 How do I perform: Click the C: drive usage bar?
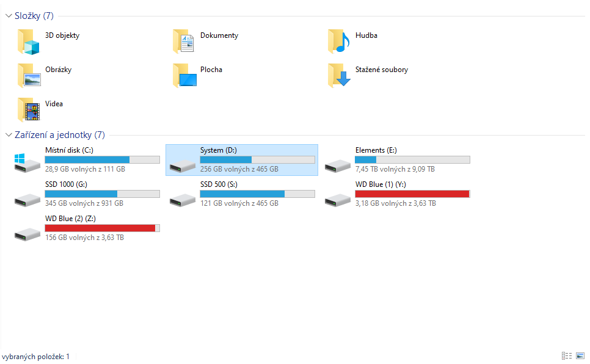click(x=103, y=159)
